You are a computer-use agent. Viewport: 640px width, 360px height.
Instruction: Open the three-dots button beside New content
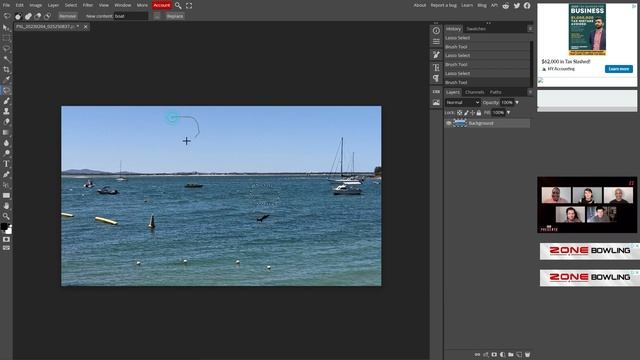pyautogui.click(x=157, y=16)
